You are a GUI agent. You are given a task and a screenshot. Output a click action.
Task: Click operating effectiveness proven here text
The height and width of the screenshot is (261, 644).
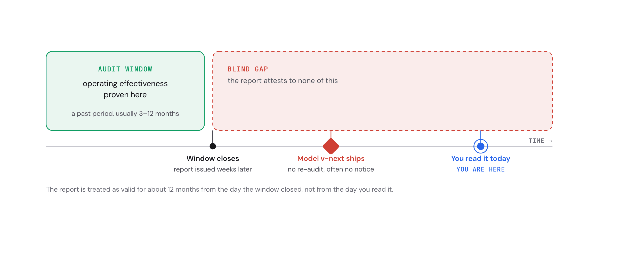(x=125, y=89)
